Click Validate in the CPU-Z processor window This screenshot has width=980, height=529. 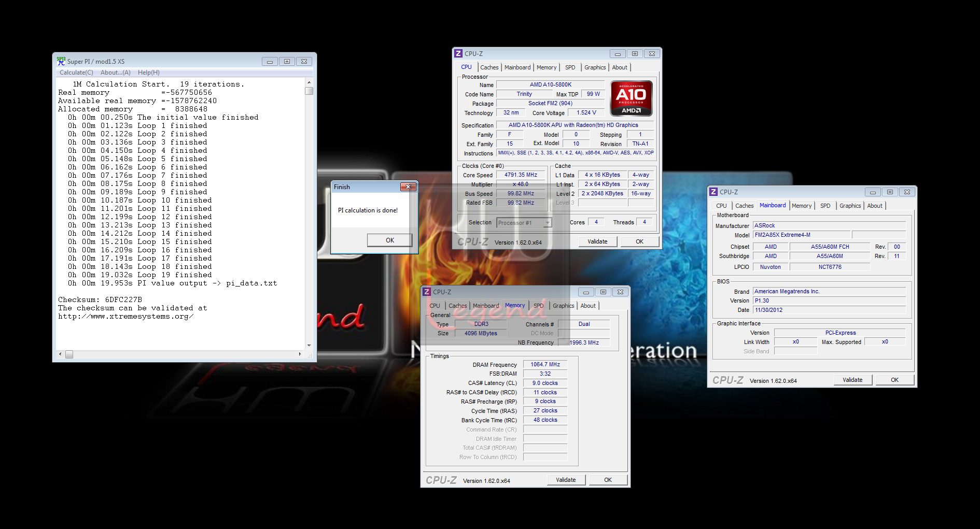coord(597,241)
